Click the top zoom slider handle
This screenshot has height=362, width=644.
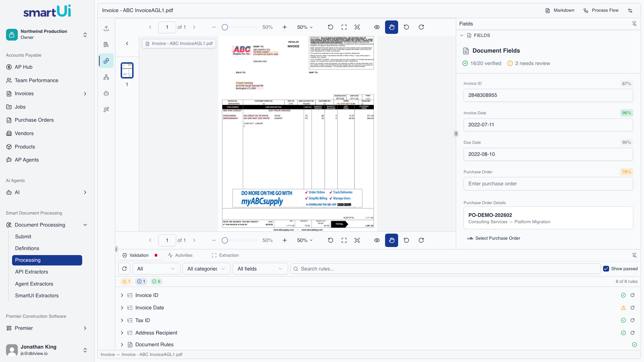click(x=225, y=27)
